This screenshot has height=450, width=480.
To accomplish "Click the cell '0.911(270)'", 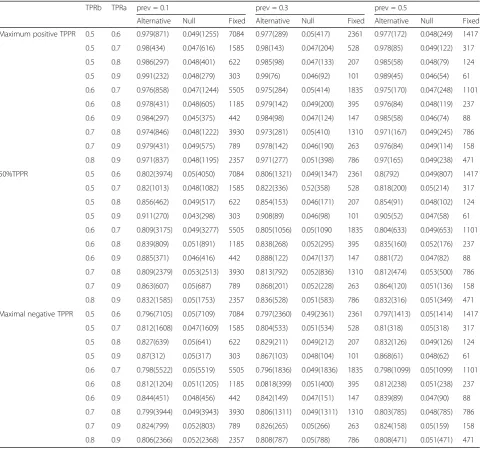I will [153, 216].
